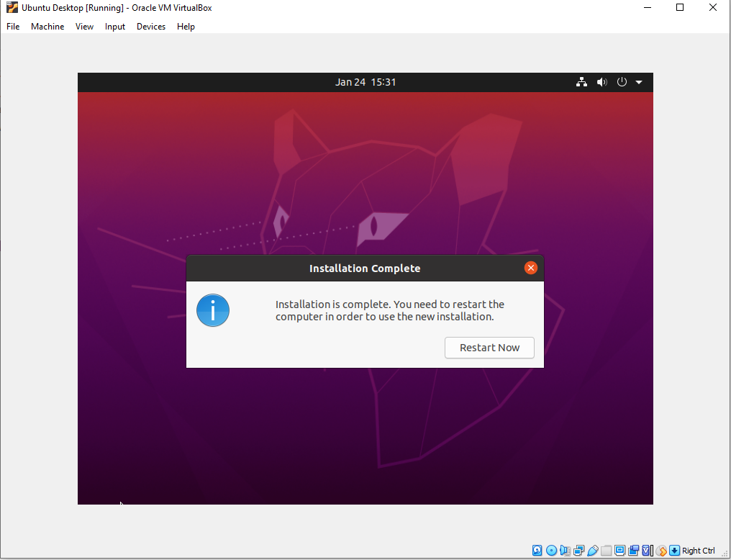731x560 pixels.
Task: Maximize the VirtualBox window
Action: 680,7
